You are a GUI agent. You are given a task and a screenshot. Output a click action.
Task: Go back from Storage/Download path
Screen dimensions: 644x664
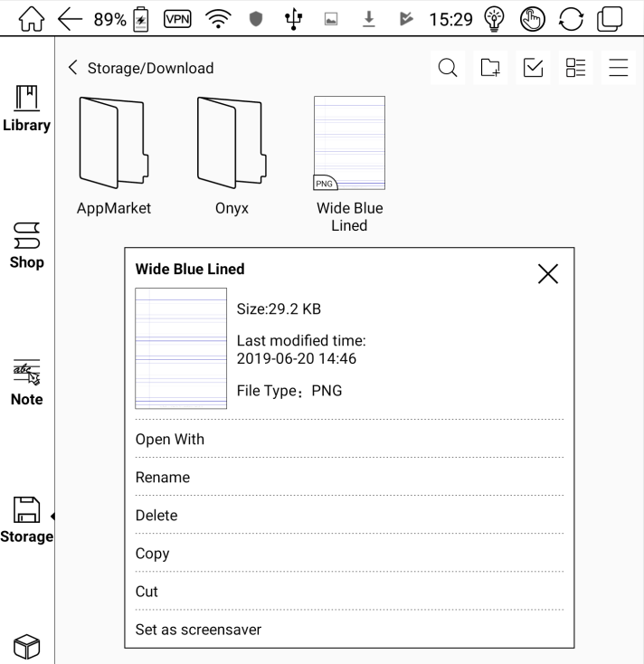pyautogui.click(x=73, y=68)
